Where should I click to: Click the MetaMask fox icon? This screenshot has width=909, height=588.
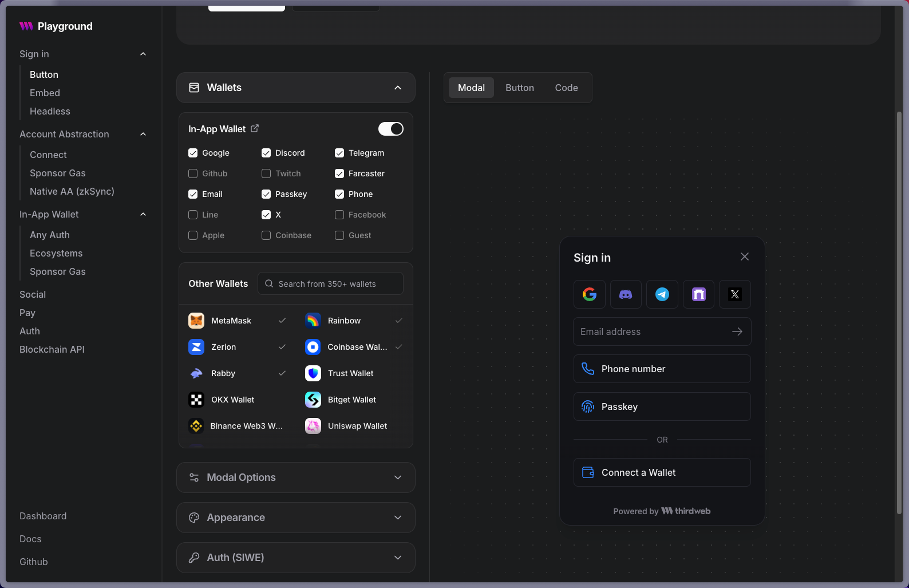[196, 321]
